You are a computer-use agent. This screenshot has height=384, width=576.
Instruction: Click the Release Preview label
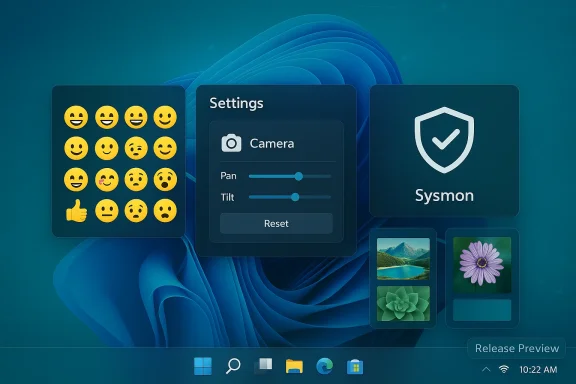coord(517,348)
